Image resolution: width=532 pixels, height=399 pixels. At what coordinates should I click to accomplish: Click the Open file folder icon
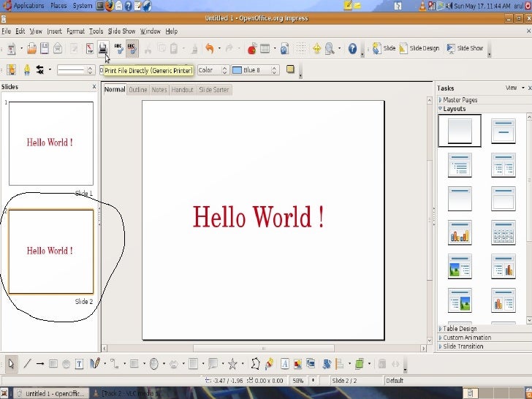[31, 48]
